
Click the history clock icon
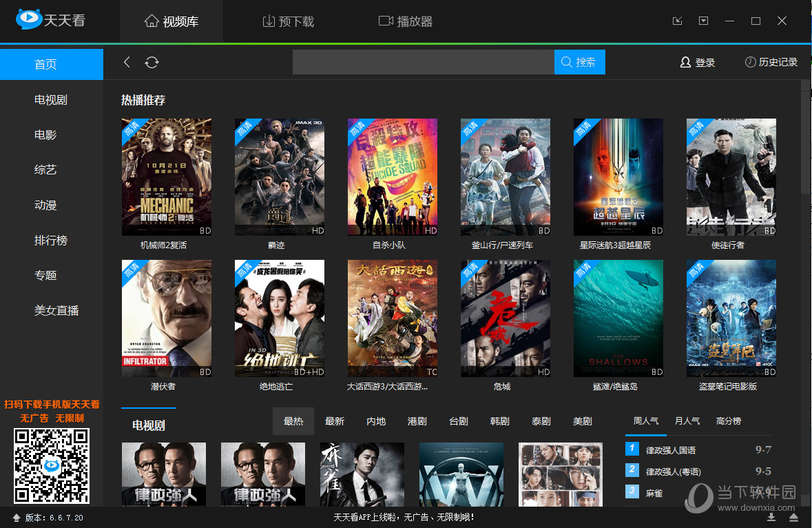(x=750, y=62)
